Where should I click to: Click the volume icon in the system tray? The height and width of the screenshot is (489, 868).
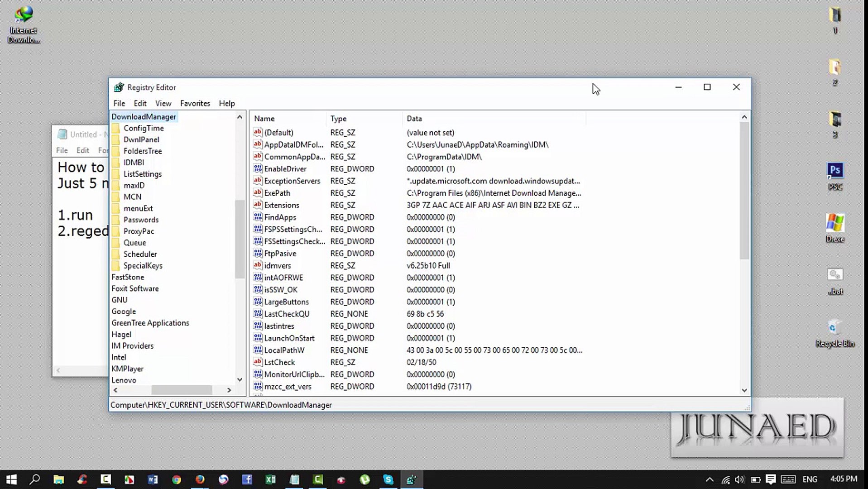tap(740, 479)
